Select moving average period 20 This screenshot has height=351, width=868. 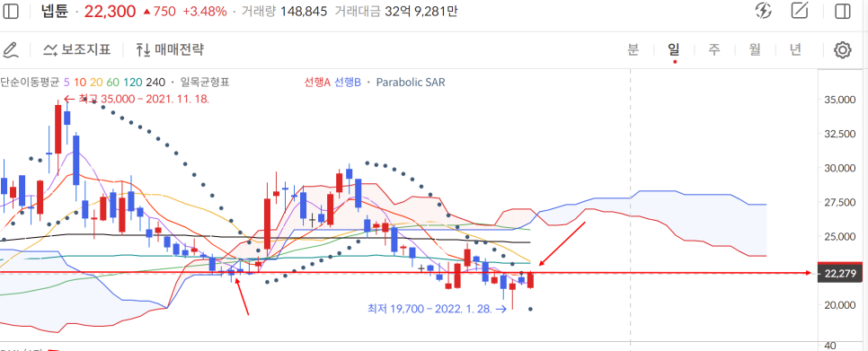[x=96, y=83]
